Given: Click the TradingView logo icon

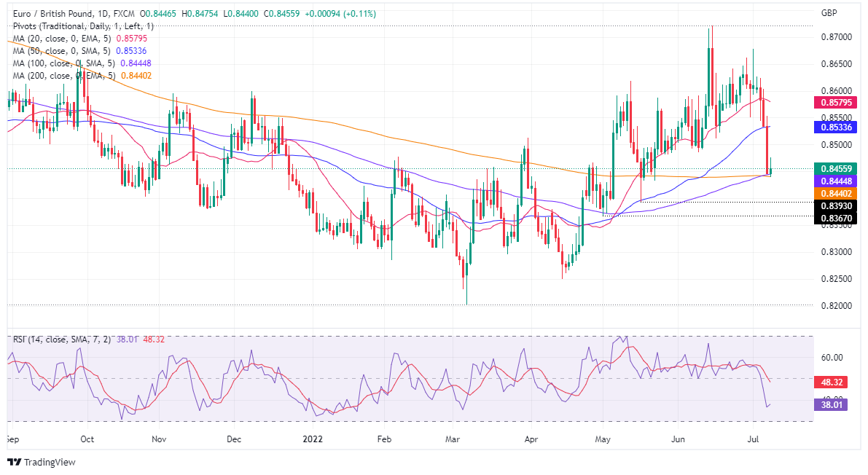Looking at the screenshot, I should [x=15, y=462].
